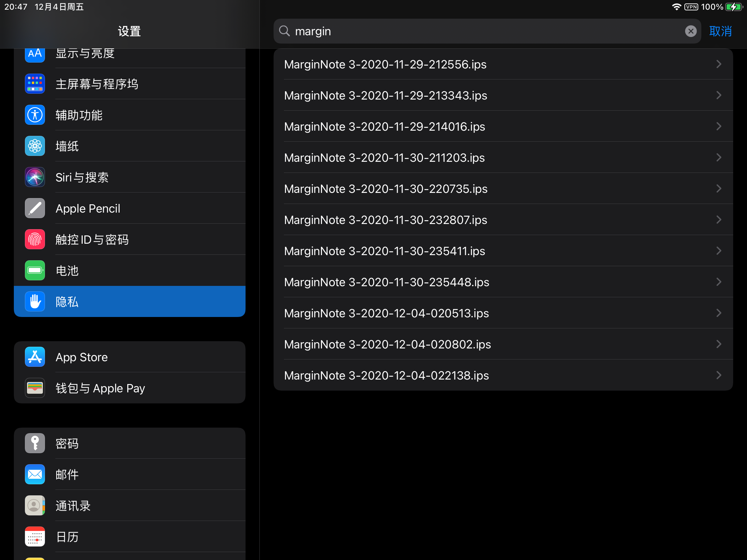The image size is (747, 560).
Task: Tap the App Store icon
Action: [x=35, y=357]
